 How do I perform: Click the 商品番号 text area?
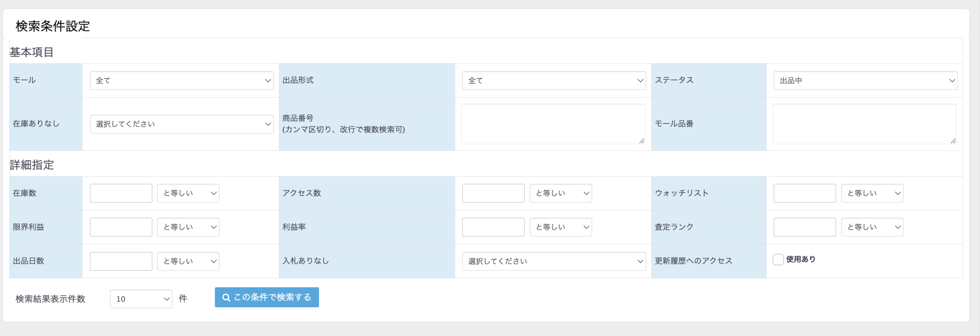click(x=553, y=124)
